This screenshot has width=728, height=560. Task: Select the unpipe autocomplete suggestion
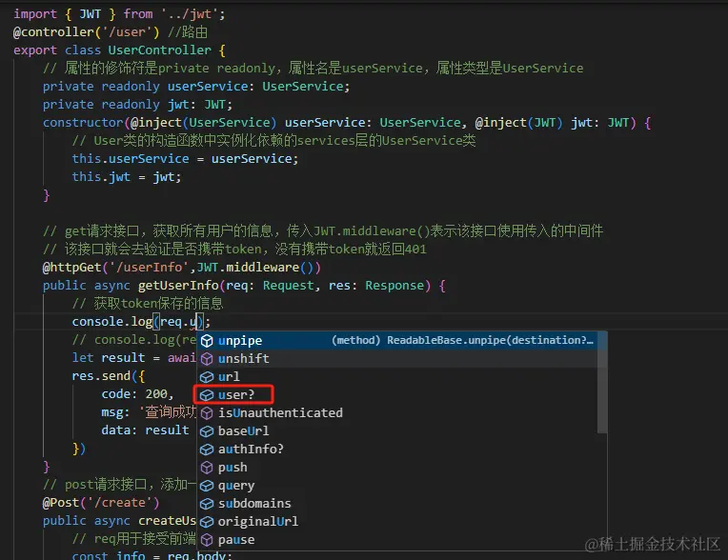click(398, 341)
